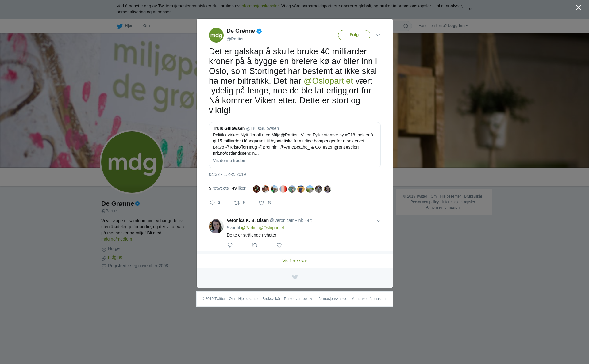Click Vis flere svar link
The image size is (589, 364).
point(295,261)
